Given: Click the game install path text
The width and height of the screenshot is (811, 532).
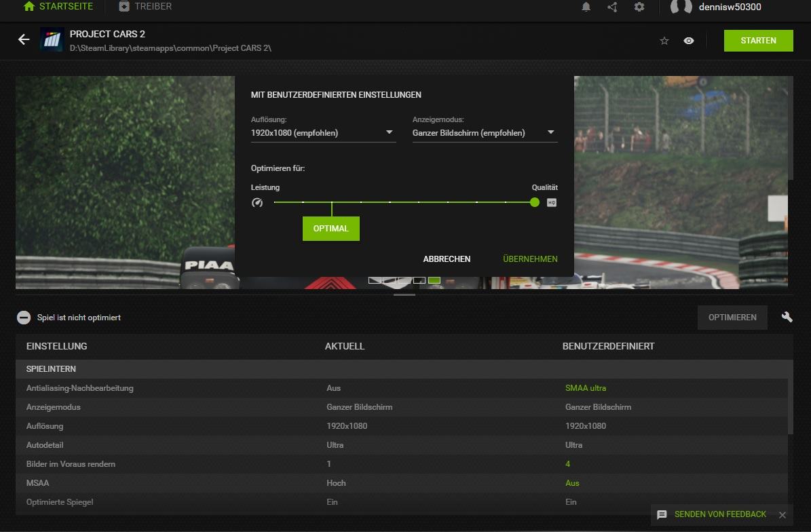Looking at the screenshot, I should click(170, 48).
